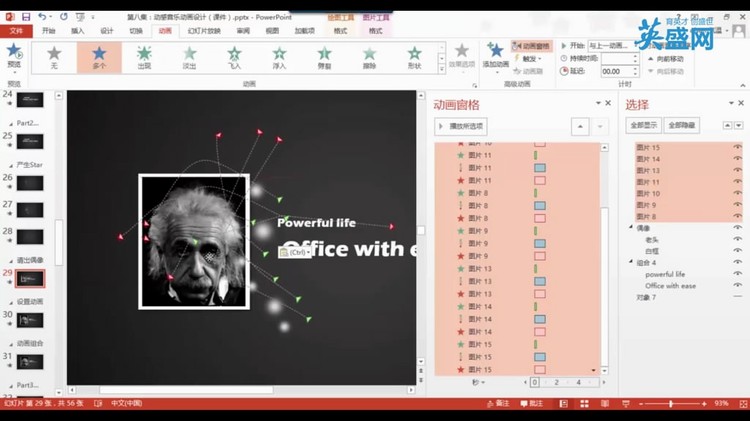Open animation pane options dropdown arrow
Image resolution: width=750 pixels, height=421 pixels.
598,103
